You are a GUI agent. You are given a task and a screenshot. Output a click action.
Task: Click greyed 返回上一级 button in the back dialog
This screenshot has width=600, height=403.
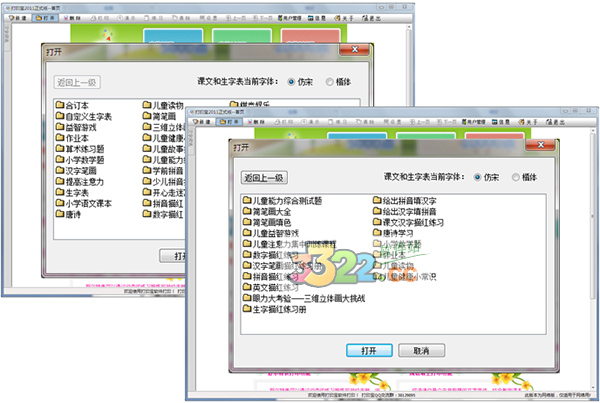pos(77,82)
